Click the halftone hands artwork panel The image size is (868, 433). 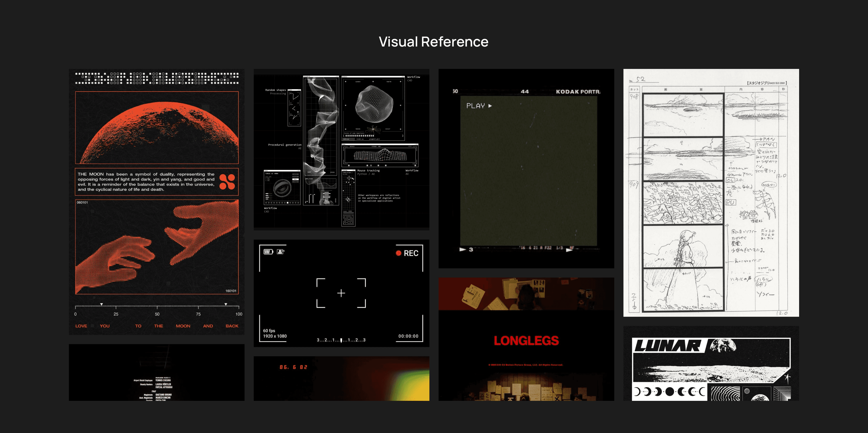tap(157, 247)
